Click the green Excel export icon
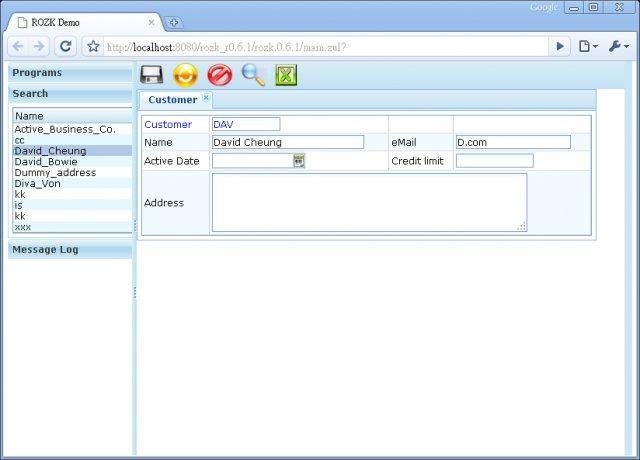640x460 pixels. point(286,75)
